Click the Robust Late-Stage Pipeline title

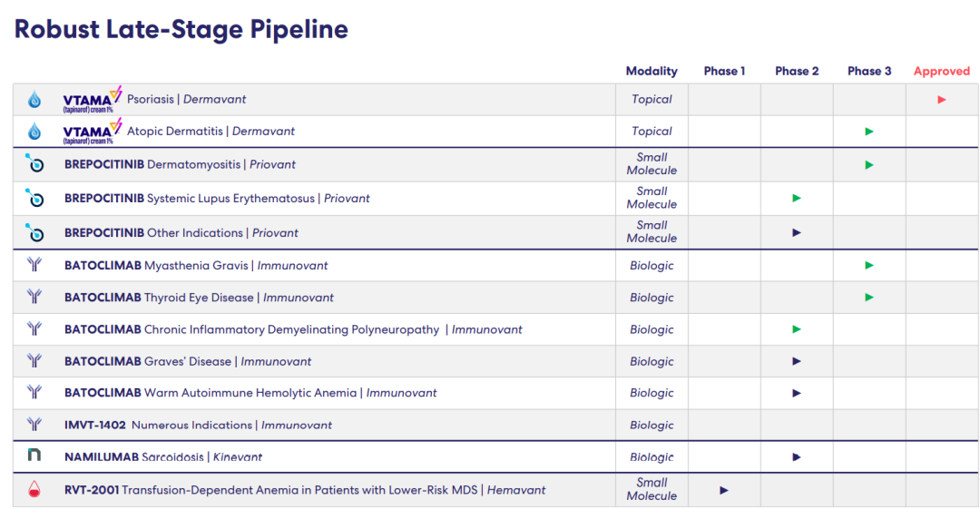pos(181,29)
